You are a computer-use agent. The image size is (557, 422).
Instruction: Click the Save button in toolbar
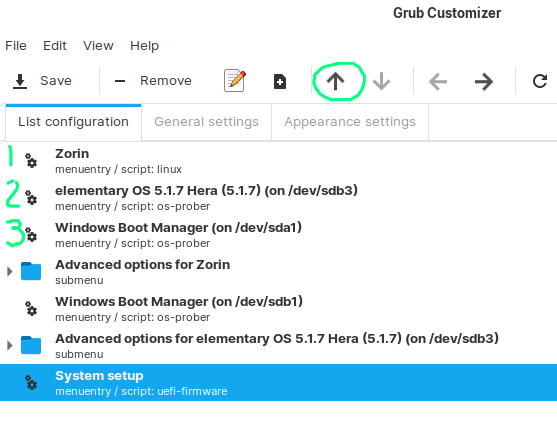click(x=42, y=81)
